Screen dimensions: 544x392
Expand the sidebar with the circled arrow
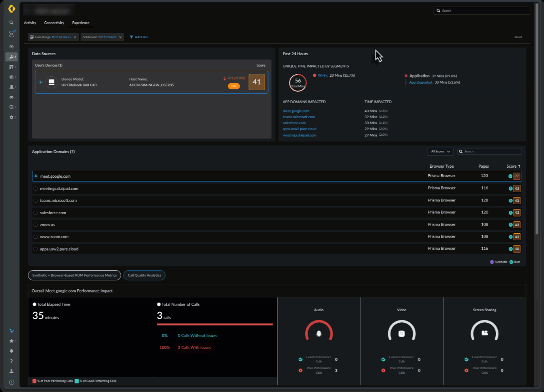(x=11, y=382)
